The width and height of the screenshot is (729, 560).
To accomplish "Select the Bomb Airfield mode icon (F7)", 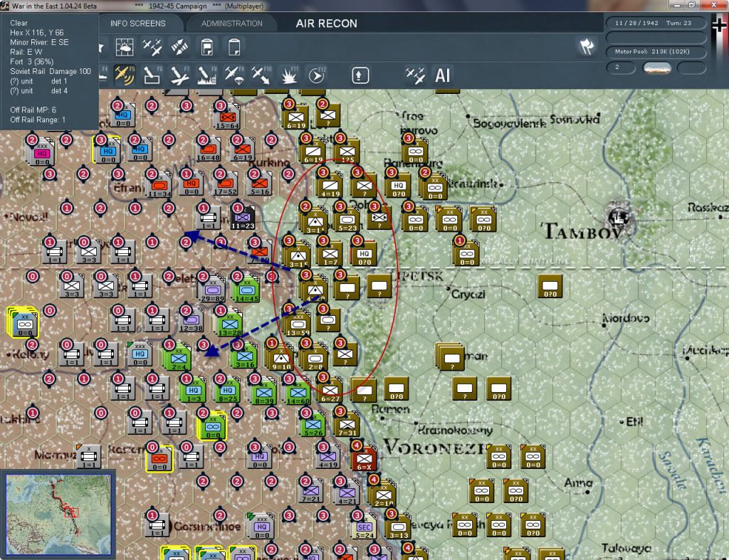I will [x=179, y=75].
